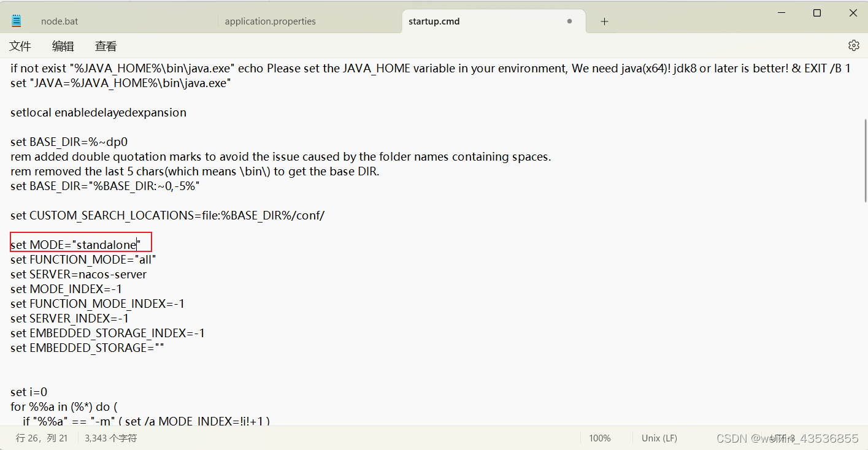Viewport: 868px width, 450px height.
Task: Click the vertical scrollbar thumb
Action: [x=865, y=161]
